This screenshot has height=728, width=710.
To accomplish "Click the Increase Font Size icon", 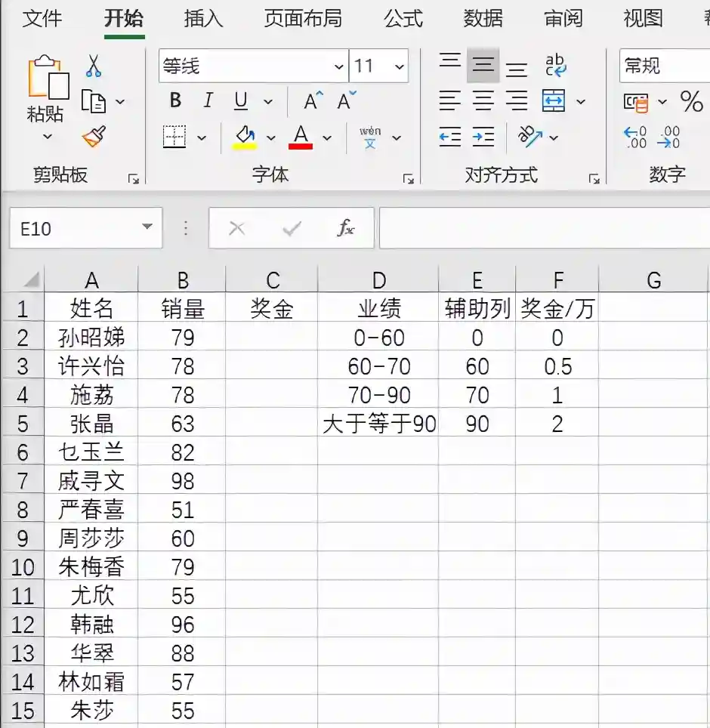I will click(x=313, y=101).
